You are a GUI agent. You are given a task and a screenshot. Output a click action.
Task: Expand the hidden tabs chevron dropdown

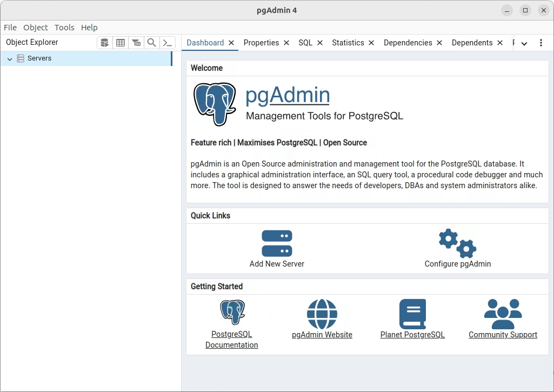524,43
